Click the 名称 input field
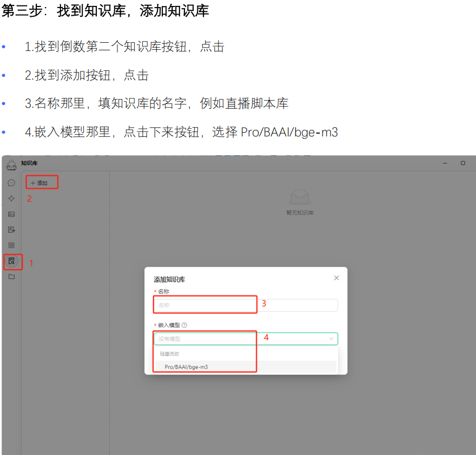 246,305
